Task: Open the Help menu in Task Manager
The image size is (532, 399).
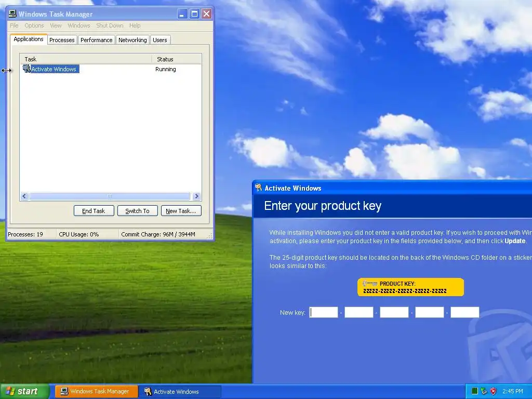Action: tap(135, 25)
